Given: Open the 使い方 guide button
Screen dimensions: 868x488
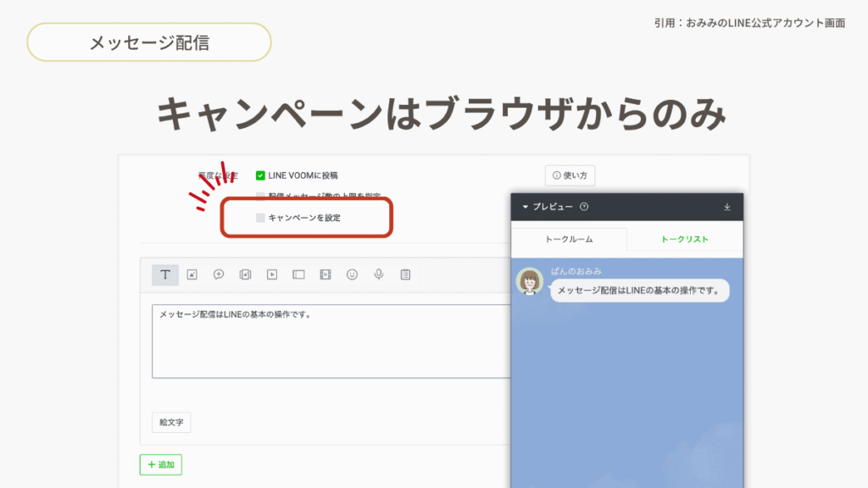Looking at the screenshot, I should click(570, 175).
